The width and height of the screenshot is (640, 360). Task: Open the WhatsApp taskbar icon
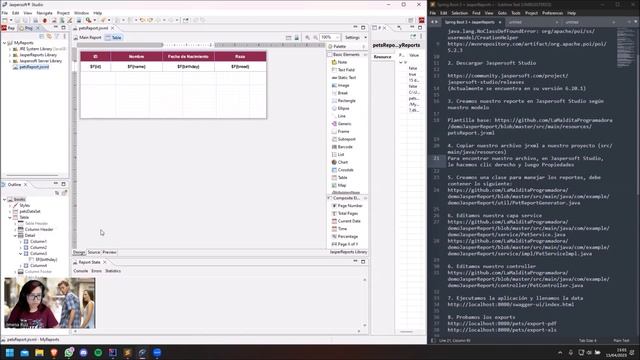click(x=69, y=353)
